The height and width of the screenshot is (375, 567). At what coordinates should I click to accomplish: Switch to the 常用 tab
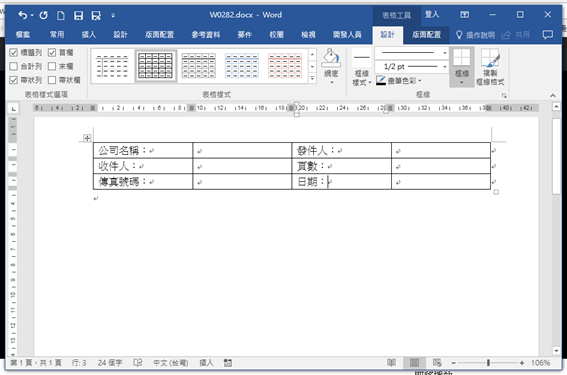pyautogui.click(x=57, y=35)
